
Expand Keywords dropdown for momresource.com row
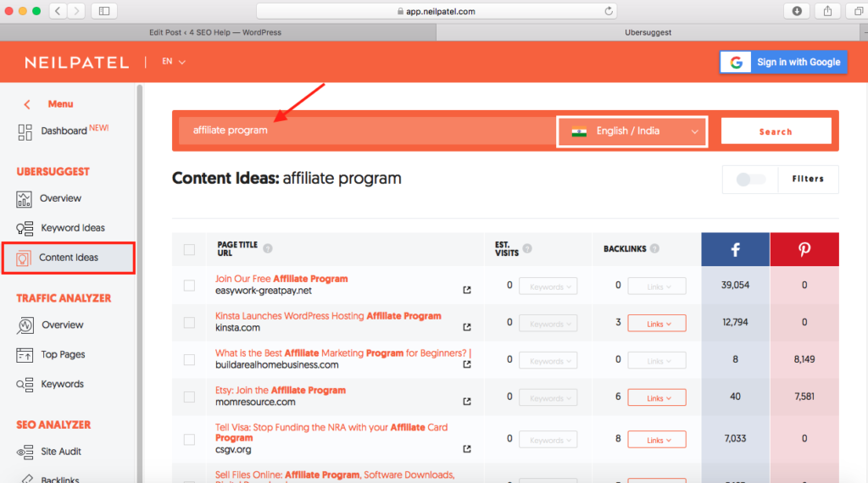(548, 397)
